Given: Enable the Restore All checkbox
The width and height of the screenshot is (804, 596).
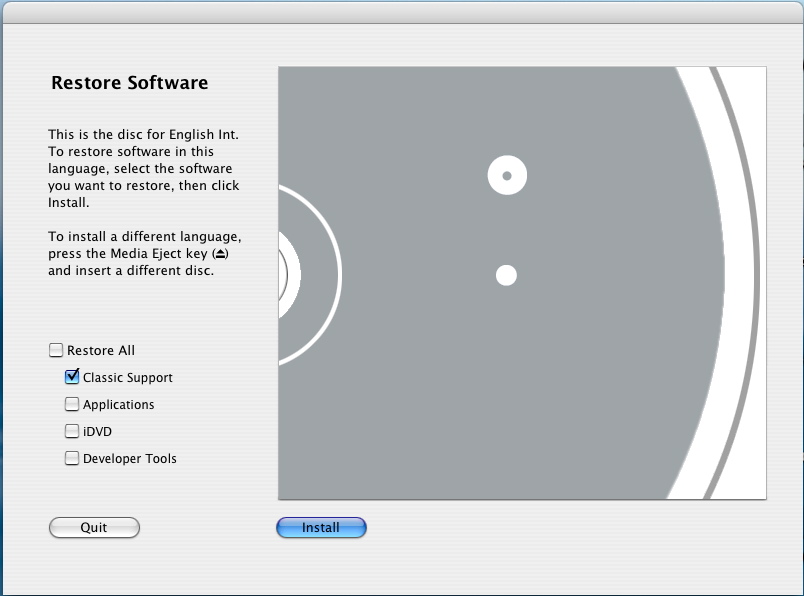Looking at the screenshot, I should (x=56, y=350).
